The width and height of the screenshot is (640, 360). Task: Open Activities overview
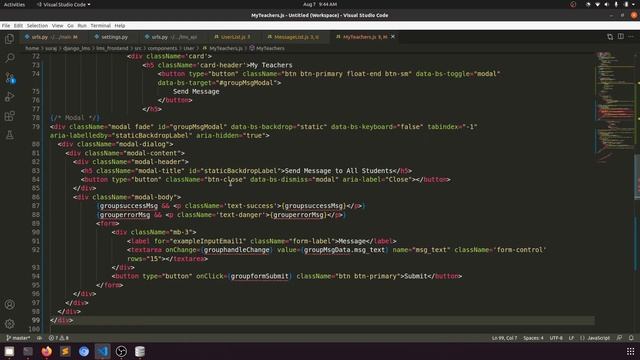[14, 4]
